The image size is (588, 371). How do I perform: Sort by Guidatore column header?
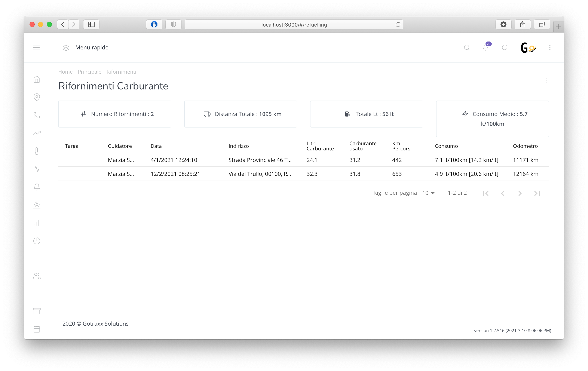120,146
